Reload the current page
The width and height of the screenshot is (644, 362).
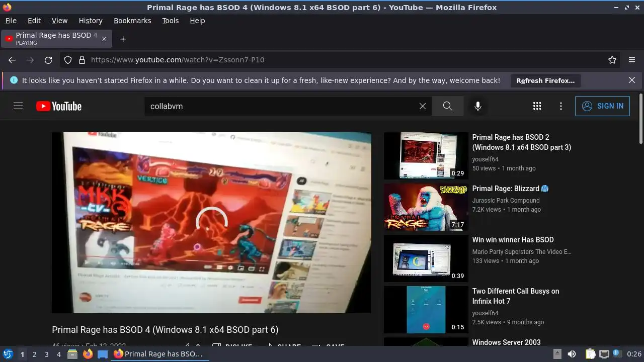[x=48, y=60]
